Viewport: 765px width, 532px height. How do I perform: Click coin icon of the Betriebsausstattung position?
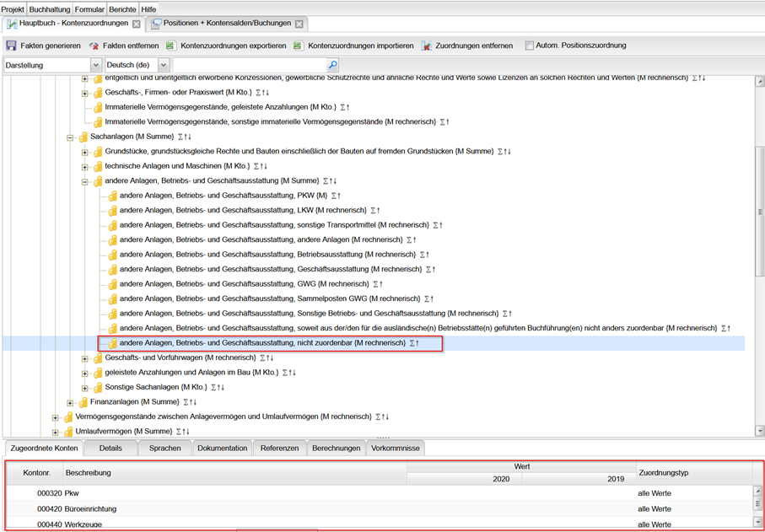113,255
